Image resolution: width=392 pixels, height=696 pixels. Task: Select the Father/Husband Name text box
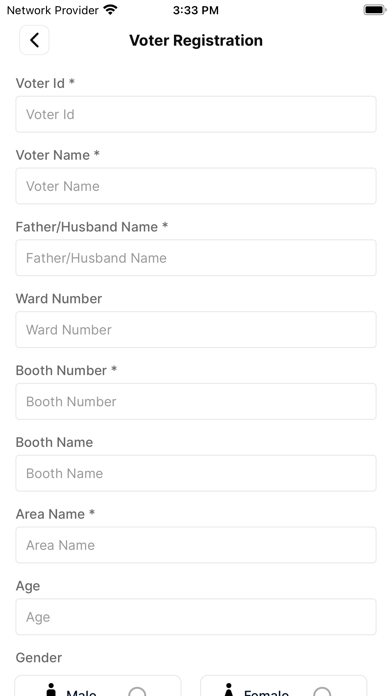(x=196, y=258)
